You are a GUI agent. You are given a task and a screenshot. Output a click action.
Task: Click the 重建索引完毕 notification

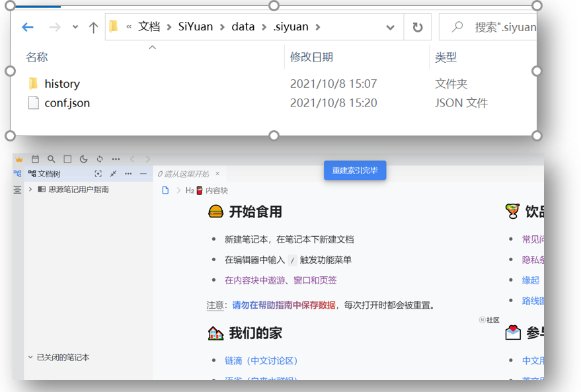(x=355, y=171)
